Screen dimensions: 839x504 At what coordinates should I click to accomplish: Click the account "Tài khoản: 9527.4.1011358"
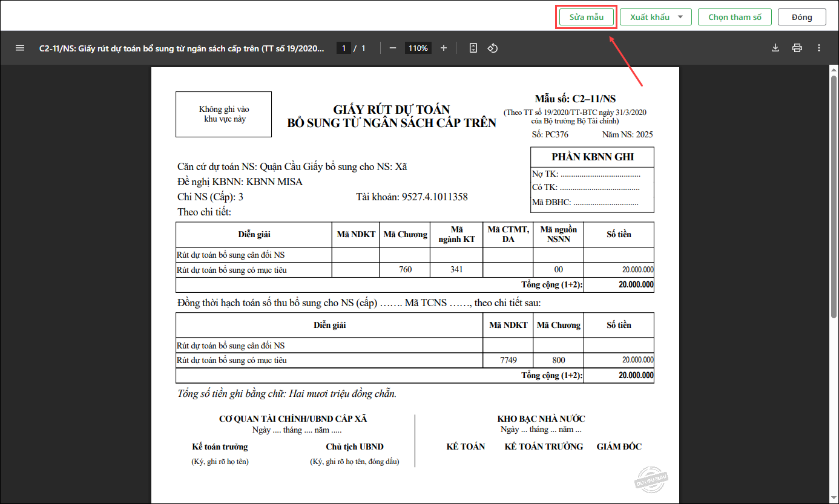412,197
